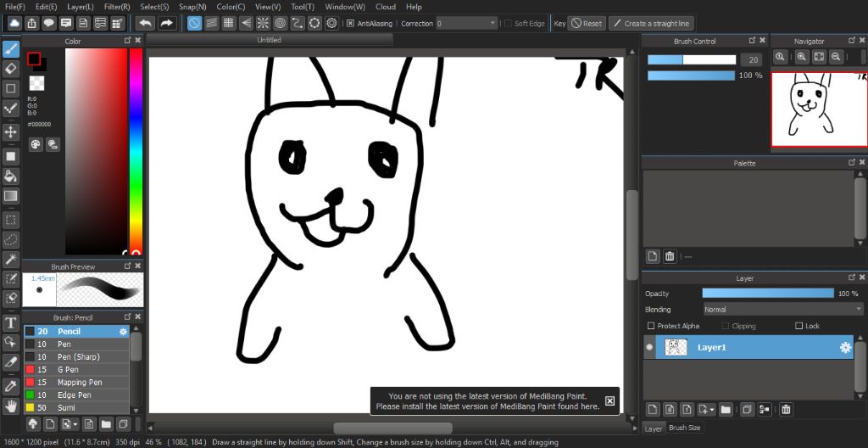Open the Filter menu

tap(117, 7)
